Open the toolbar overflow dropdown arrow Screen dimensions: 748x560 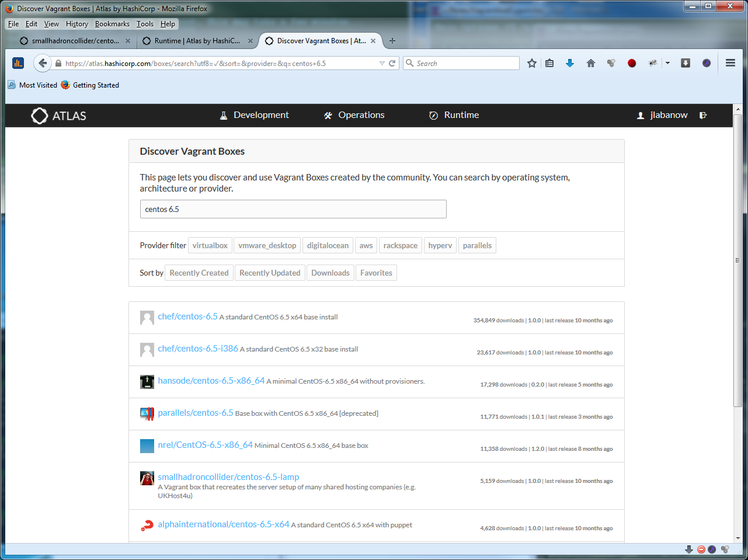[667, 63]
